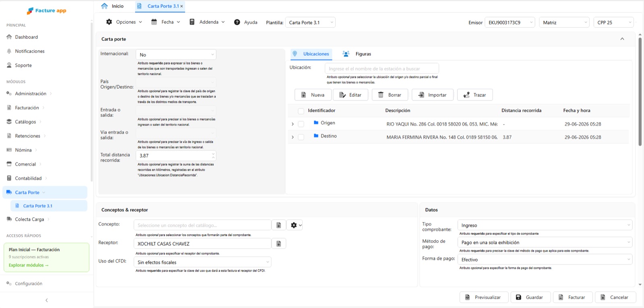Expand the Destino row
This screenshot has height=308, width=644.
point(293,137)
